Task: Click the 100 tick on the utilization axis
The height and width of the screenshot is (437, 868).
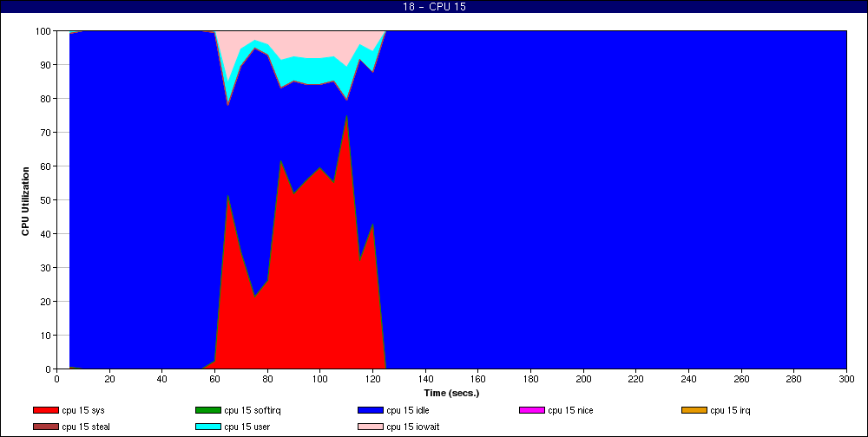Action: [43, 31]
